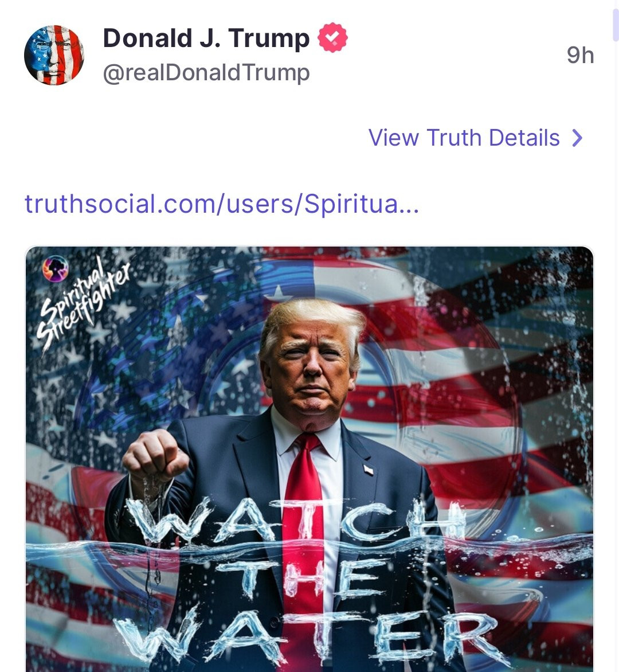Click the 9h post timestamp
This screenshot has height=672, width=619.
(580, 55)
